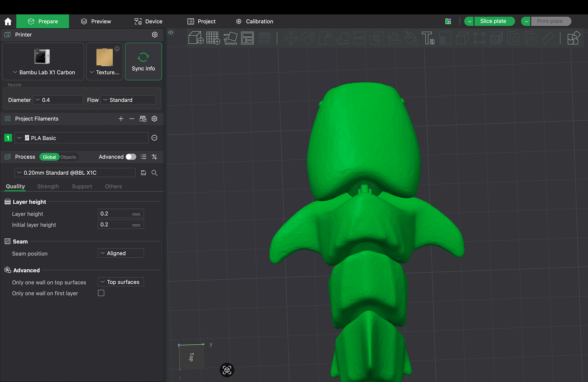Click the Initial layer height field

point(121,225)
